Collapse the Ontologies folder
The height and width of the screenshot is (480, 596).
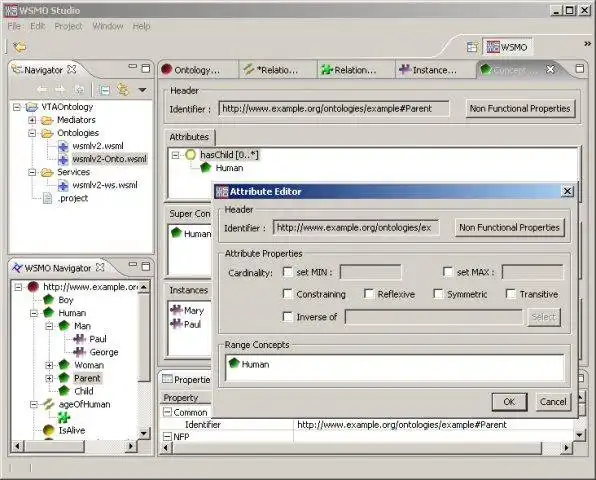pyautogui.click(x=32, y=133)
